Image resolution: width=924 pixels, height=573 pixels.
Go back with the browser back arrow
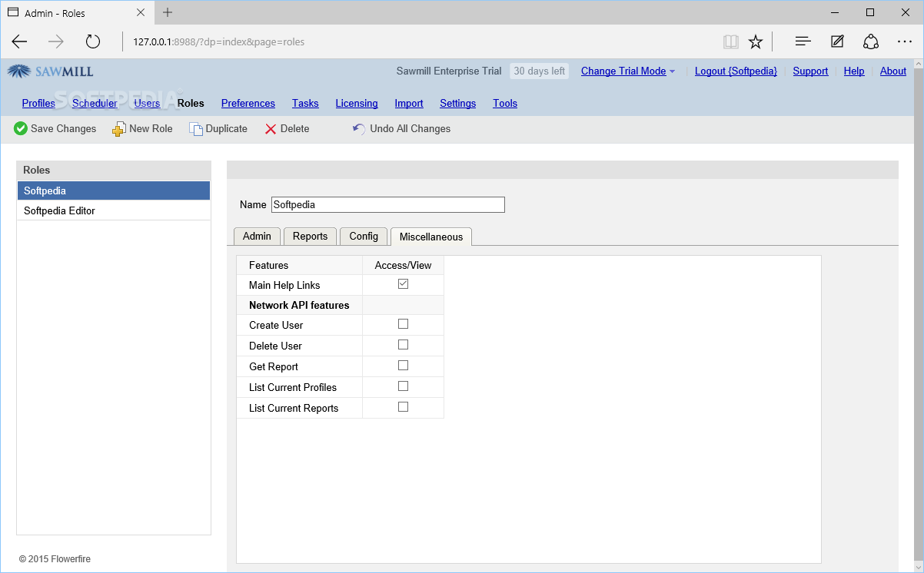coord(19,41)
